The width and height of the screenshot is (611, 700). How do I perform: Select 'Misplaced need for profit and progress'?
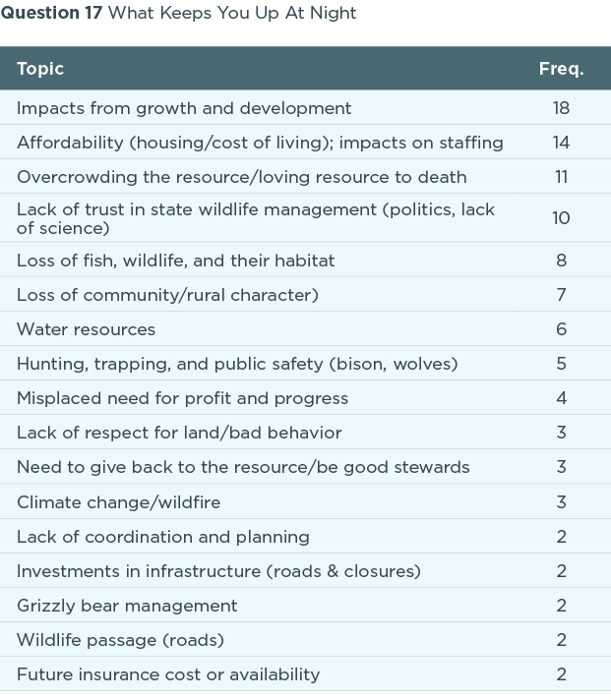[x=183, y=398]
